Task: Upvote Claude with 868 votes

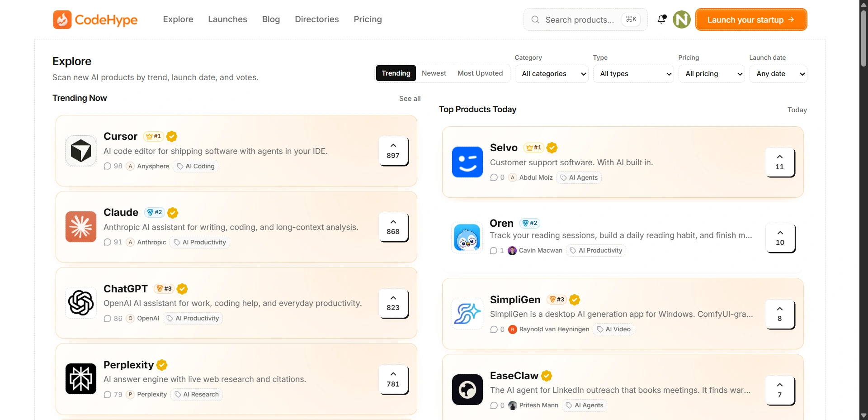Action: (393, 227)
